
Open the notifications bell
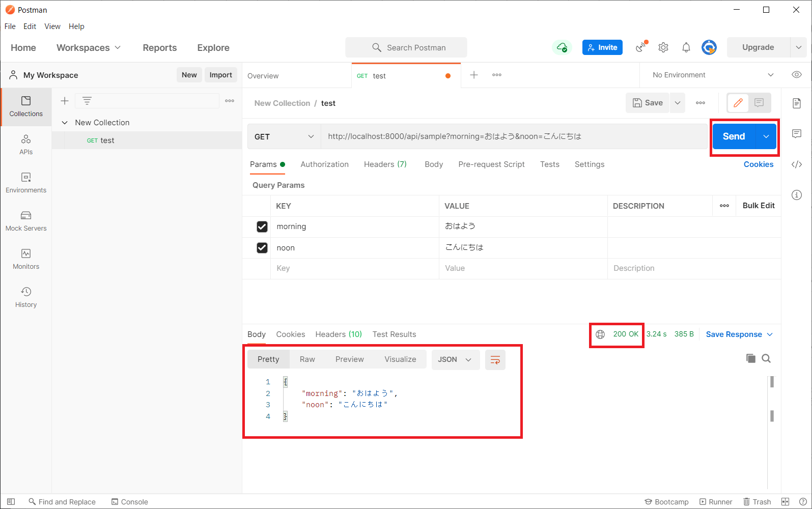point(686,47)
